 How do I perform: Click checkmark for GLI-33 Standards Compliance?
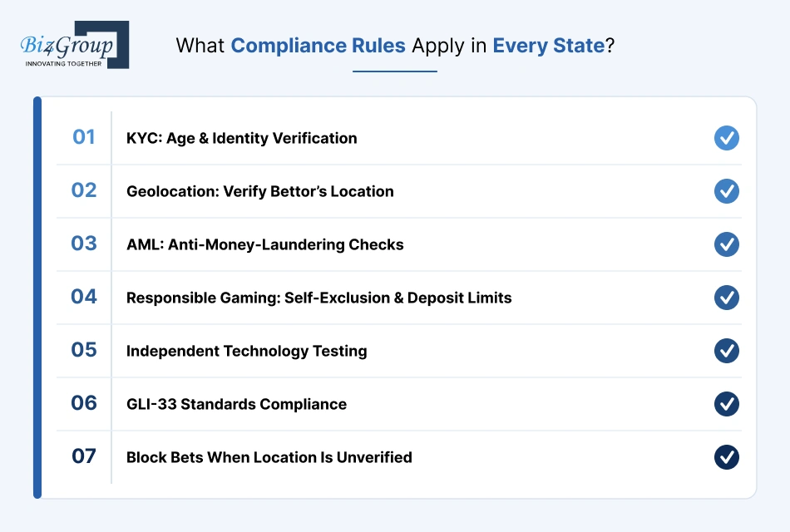click(727, 404)
